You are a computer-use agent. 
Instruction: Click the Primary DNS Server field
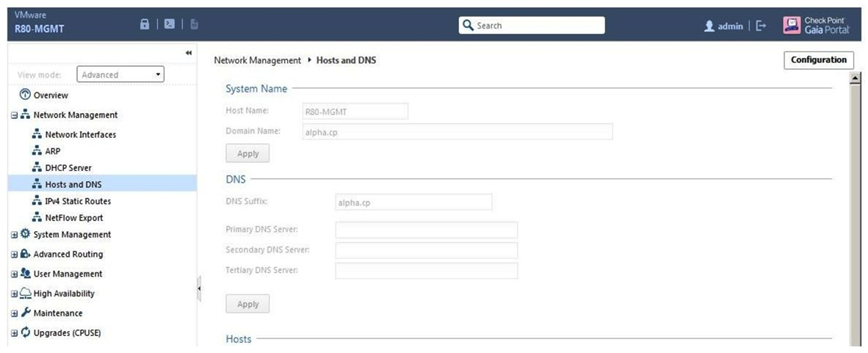pos(426,230)
